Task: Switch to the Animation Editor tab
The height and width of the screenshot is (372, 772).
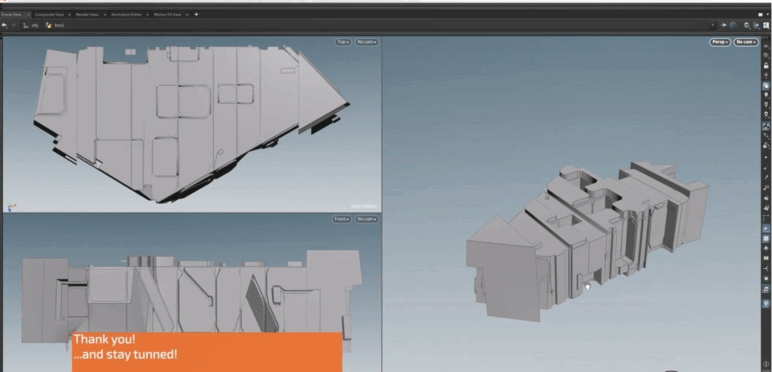Action: point(126,14)
